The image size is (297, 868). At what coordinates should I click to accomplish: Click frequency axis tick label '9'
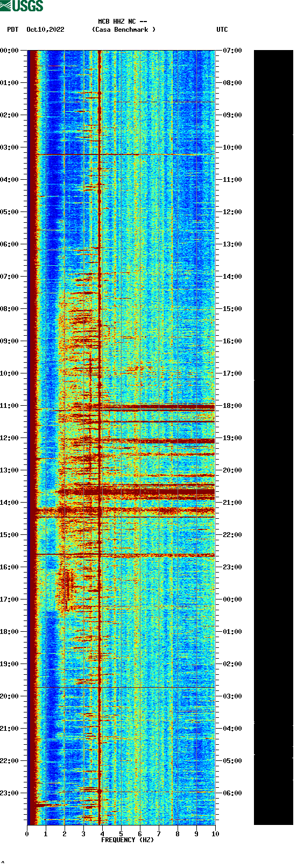click(196, 834)
